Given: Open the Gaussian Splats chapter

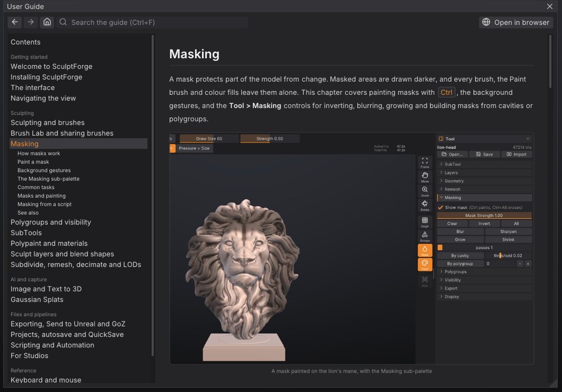Looking at the screenshot, I should click(x=37, y=299).
